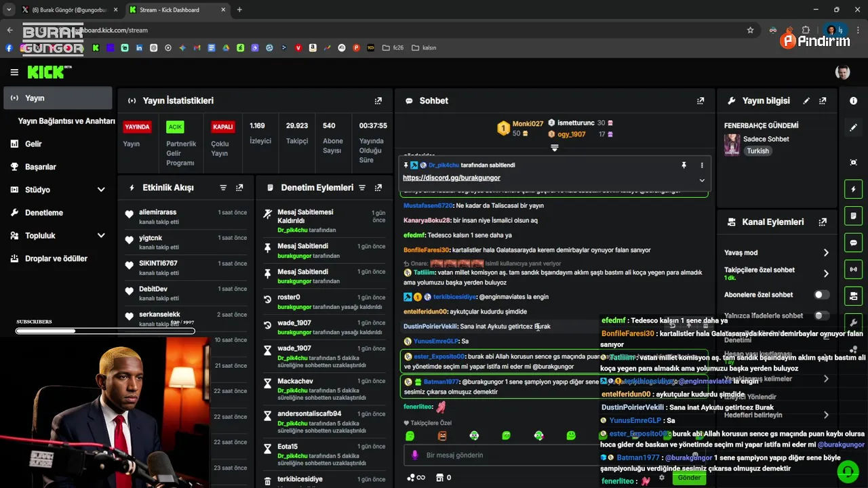Collapse the gift leaderboard with the down arrow
This screenshot has width=868, height=488.
click(x=555, y=148)
